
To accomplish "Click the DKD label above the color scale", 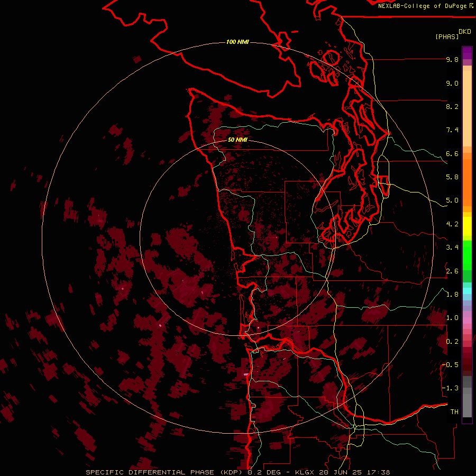I will pyautogui.click(x=465, y=32).
